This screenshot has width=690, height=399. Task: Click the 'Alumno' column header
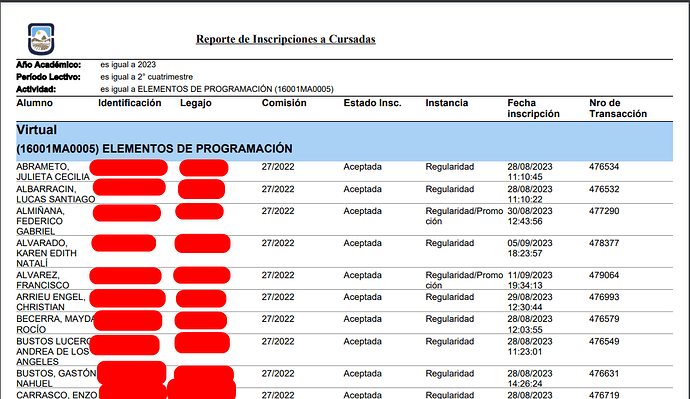click(x=34, y=103)
